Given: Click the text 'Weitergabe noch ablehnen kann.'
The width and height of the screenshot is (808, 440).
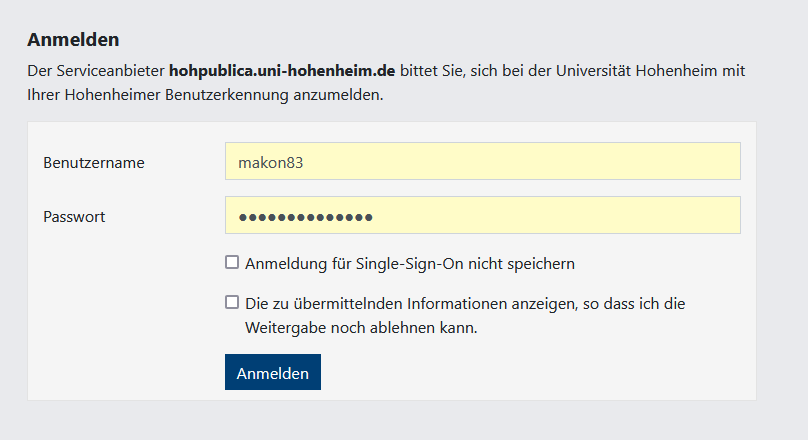Looking at the screenshot, I should [361, 327].
